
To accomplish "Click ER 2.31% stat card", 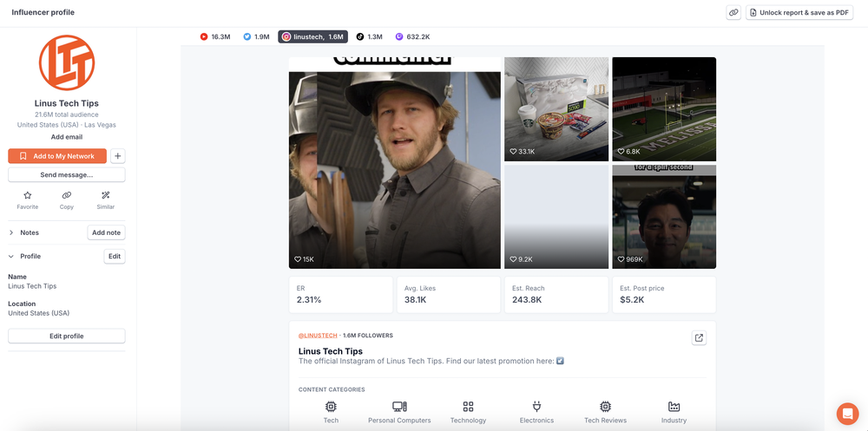I will coord(341,295).
